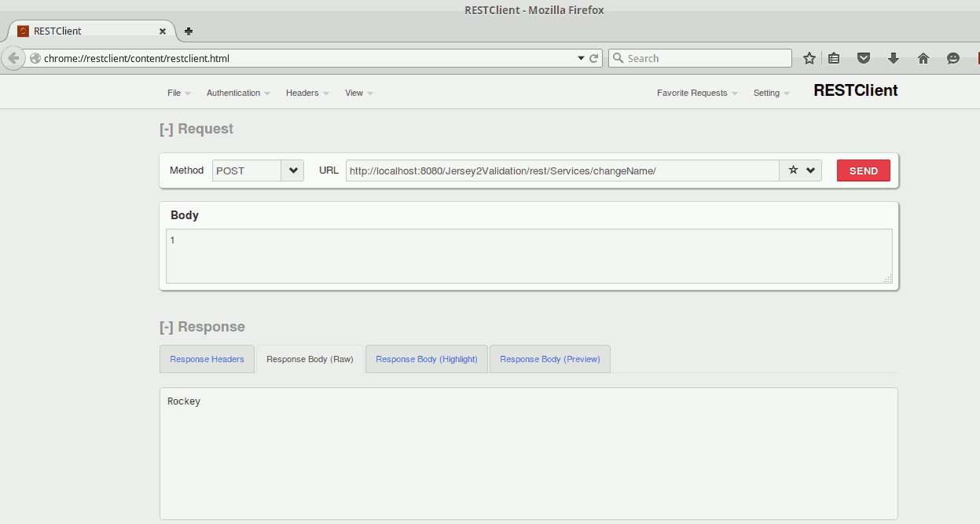Click the request URL input field

[x=562, y=170]
